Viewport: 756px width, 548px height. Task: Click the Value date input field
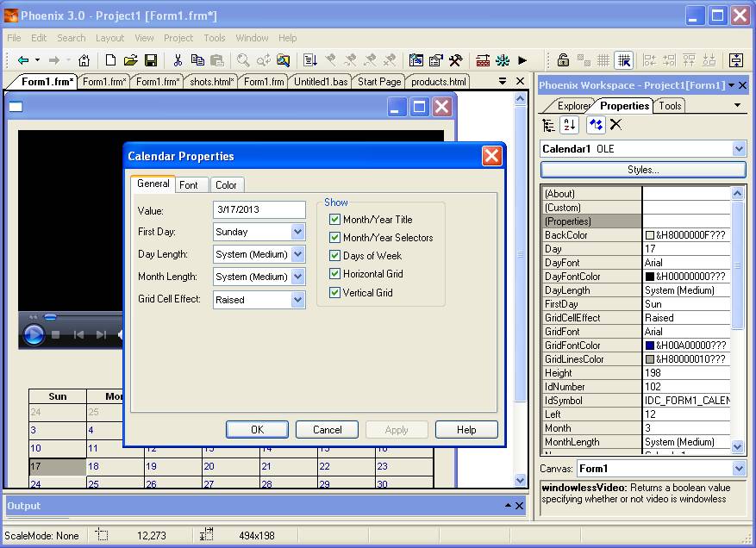(x=259, y=209)
